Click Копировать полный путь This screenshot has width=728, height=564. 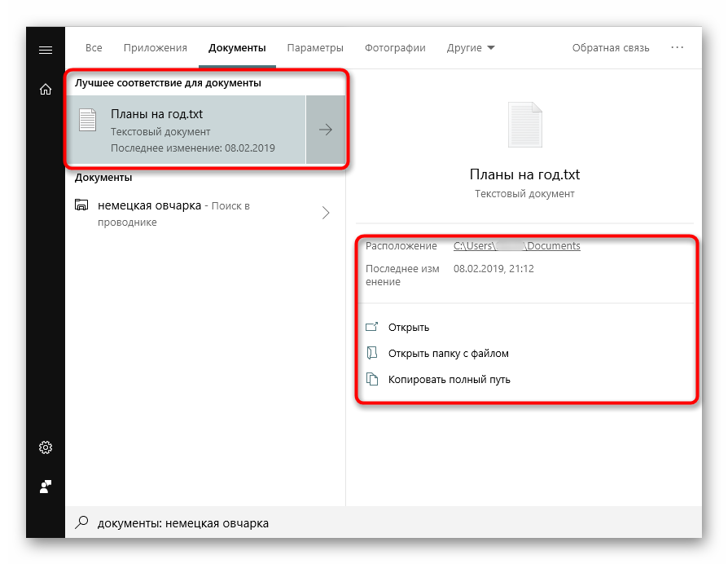tap(449, 380)
